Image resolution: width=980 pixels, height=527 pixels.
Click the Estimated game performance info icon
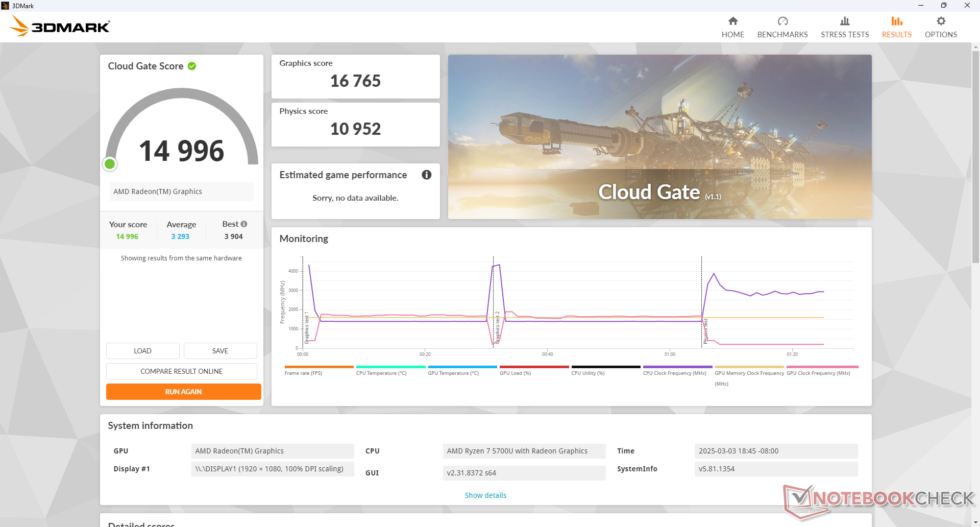tap(427, 175)
